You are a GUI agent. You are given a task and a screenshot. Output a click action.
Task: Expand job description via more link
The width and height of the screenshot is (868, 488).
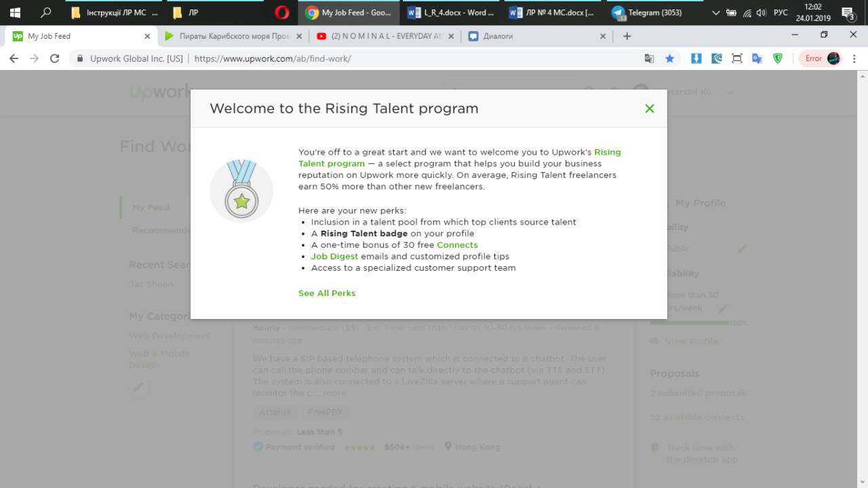(x=334, y=393)
